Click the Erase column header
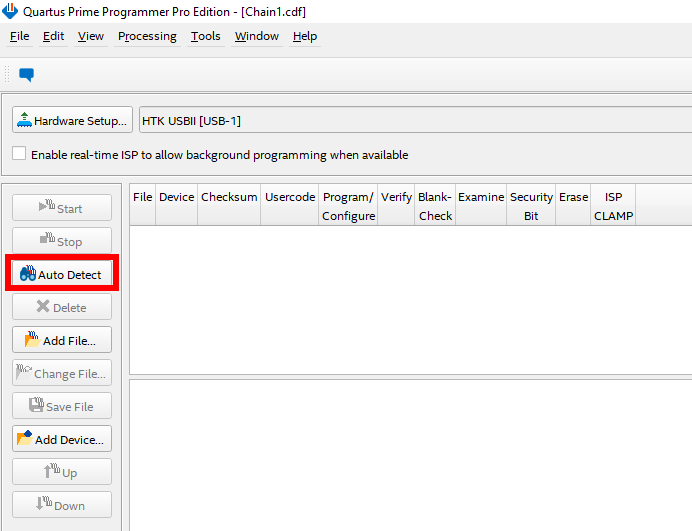 [x=573, y=205]
